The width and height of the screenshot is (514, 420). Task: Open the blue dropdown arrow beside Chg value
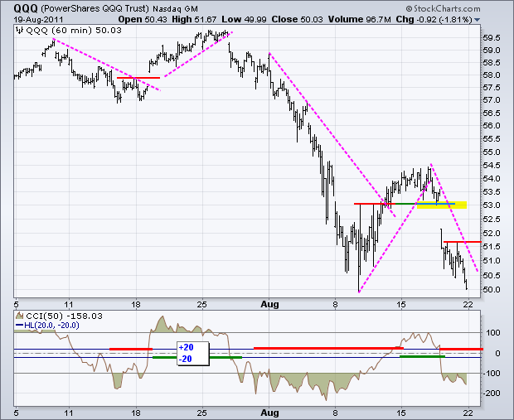(x=477, y=20)
